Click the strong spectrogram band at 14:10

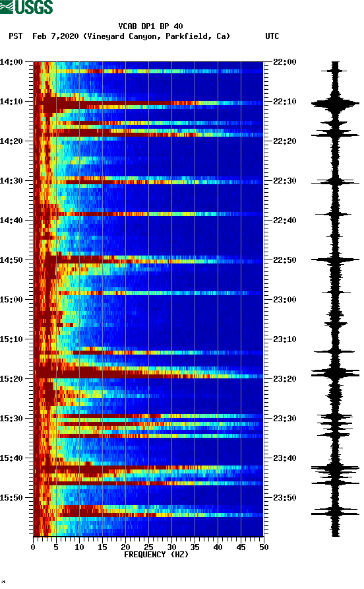[x=148, y=103]
